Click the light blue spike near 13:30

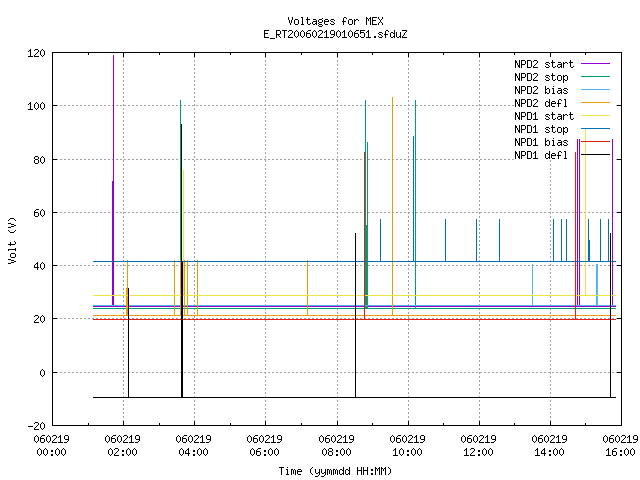pyautogui.click(x=533, y=285)
